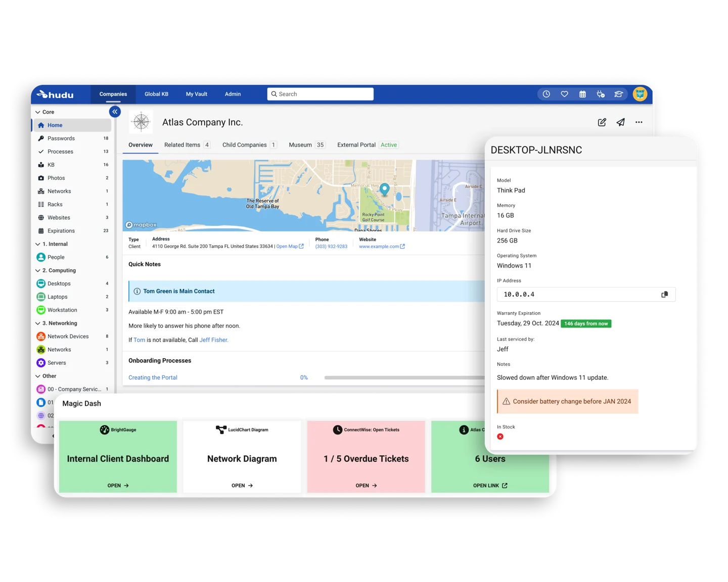Viewport: 728px width, 582px height.
Task: Open the recent history clock icon
Action: 547,94
